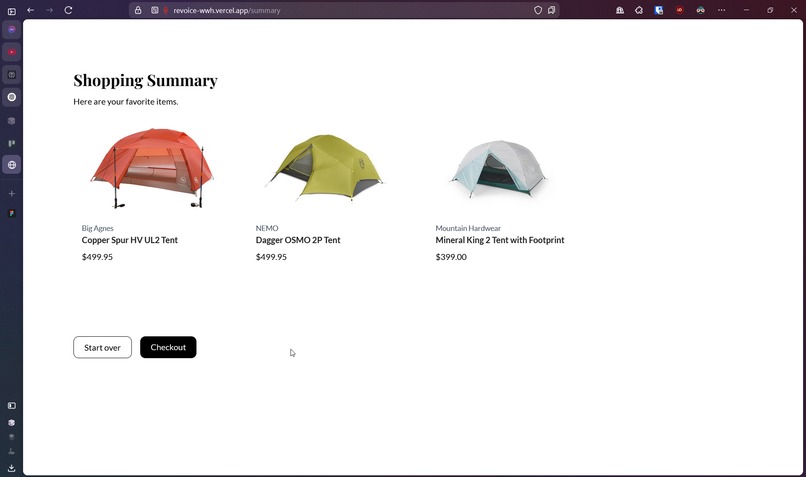Minimize the browser window

(x=746, y=10)
